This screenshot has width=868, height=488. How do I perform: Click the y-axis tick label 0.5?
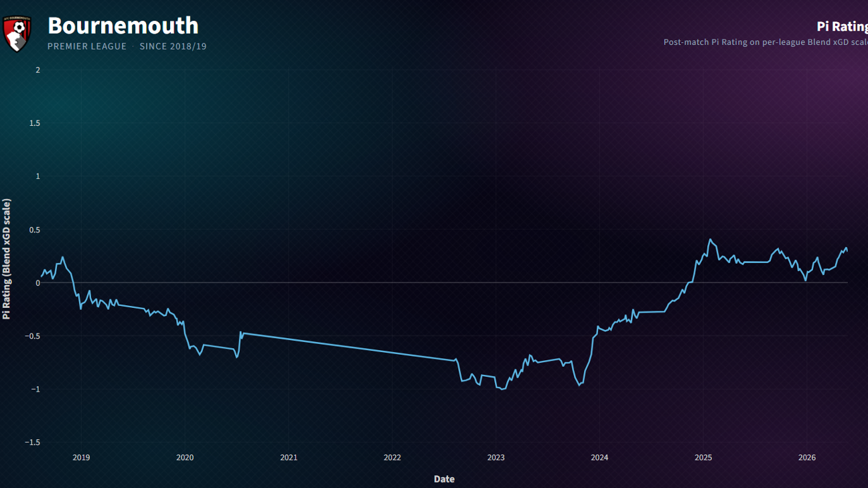click(x=35, y=230)
